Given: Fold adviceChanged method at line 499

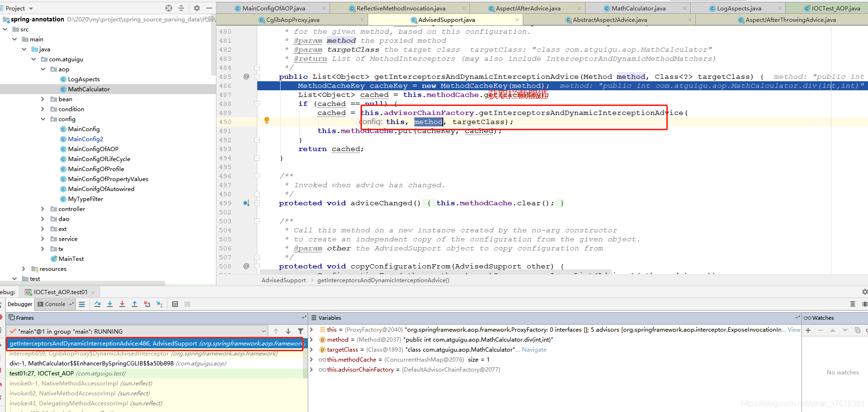Looking at the screenshot, I should pos(257,203).
